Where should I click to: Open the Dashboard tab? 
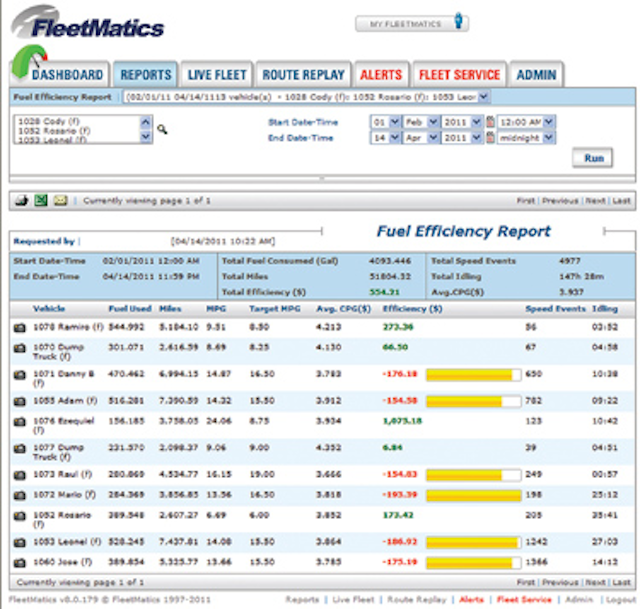click(60, 74)
